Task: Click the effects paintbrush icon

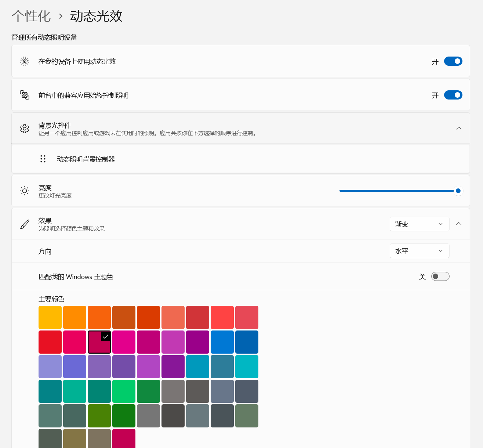Action: tap(25, 224)
